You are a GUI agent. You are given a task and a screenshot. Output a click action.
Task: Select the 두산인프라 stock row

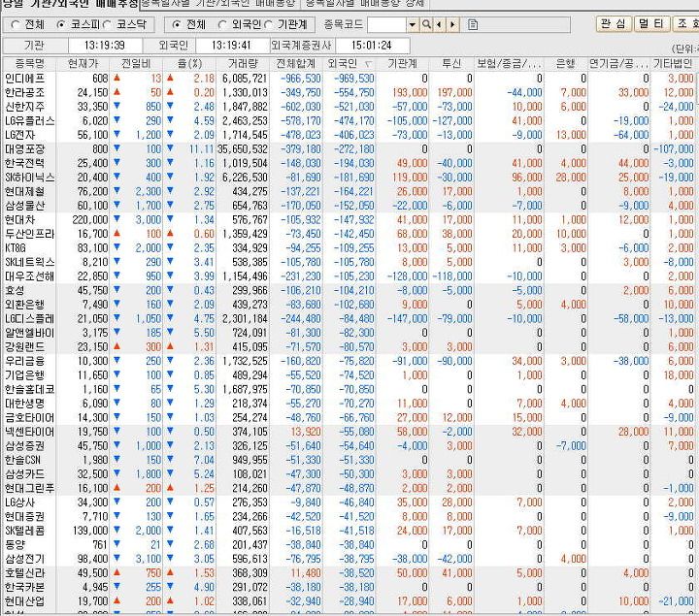pyautogui.click(x=349, y=234)
